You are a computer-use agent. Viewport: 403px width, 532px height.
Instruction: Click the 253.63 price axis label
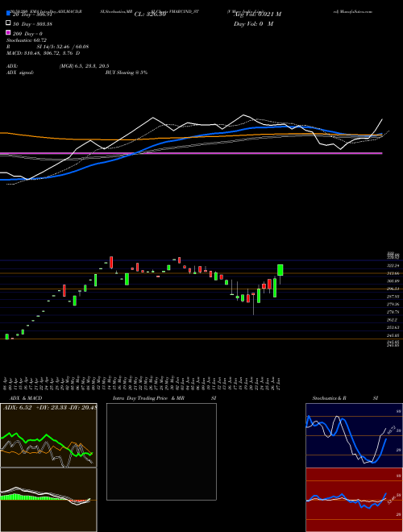393,327
